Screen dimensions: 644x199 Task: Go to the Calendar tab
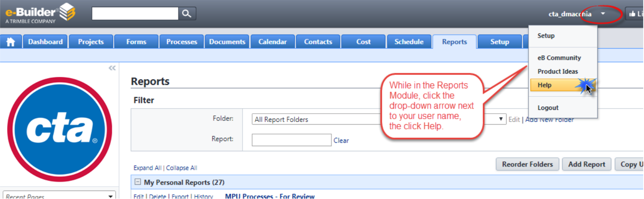click(x=272, y=42)
